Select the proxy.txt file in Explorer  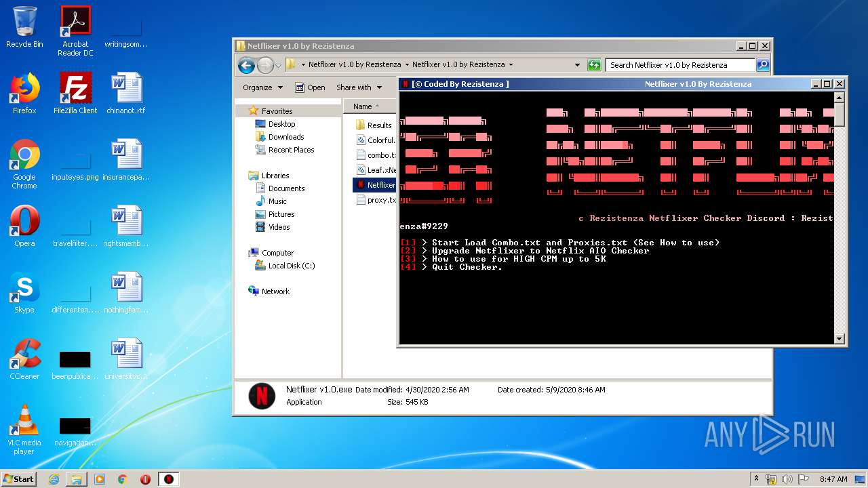pos(376,200)
